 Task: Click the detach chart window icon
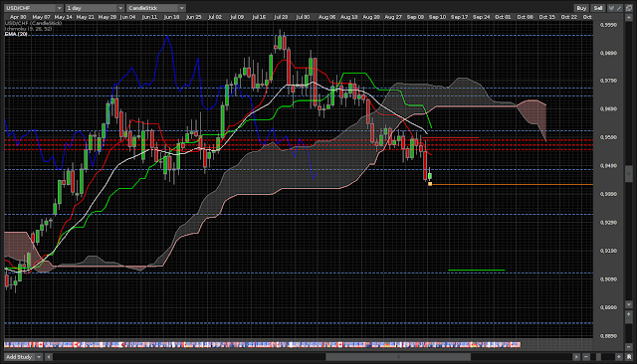click(x=629, y=8)
